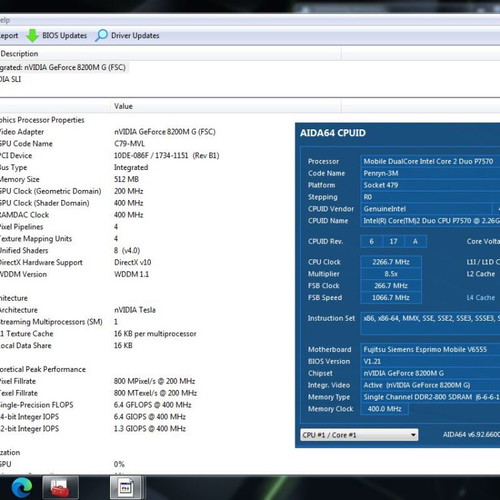The image size is (500, 500).
Task: Click the DirectX v10 value
Action: 133,263
